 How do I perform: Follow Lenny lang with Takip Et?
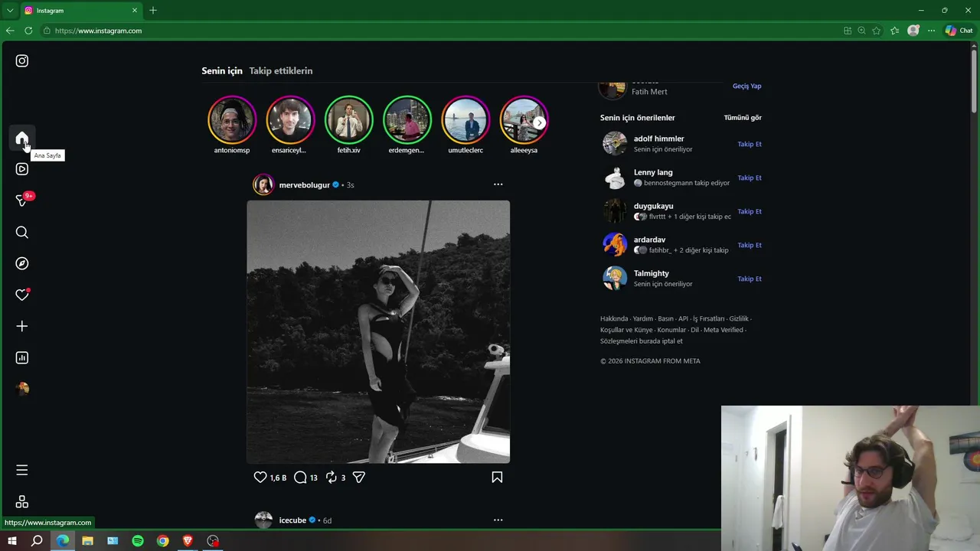[x=750, y=178]
